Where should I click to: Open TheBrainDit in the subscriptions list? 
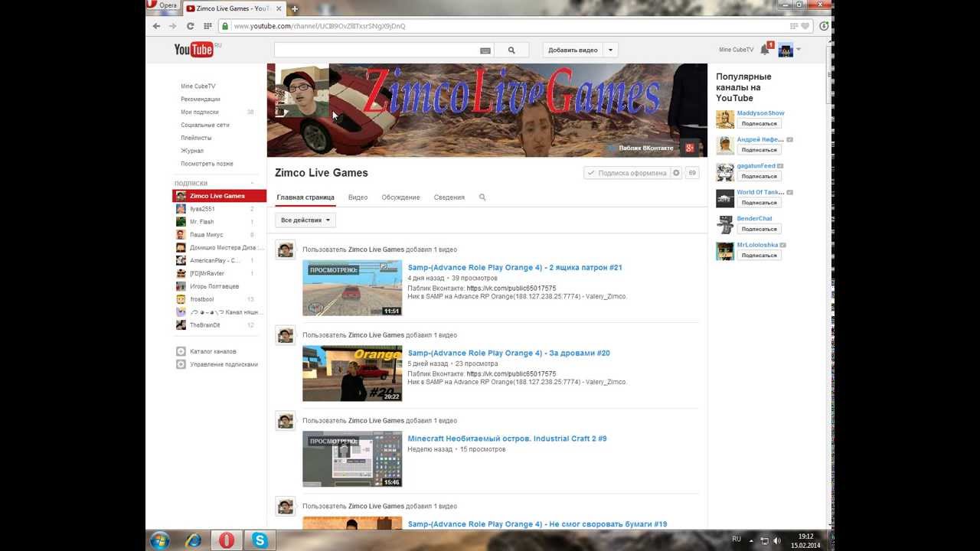click(x=205, y=325)
